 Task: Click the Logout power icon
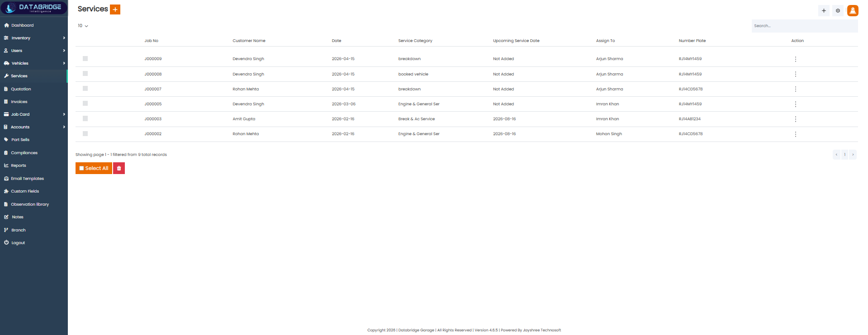coord(6,243)
